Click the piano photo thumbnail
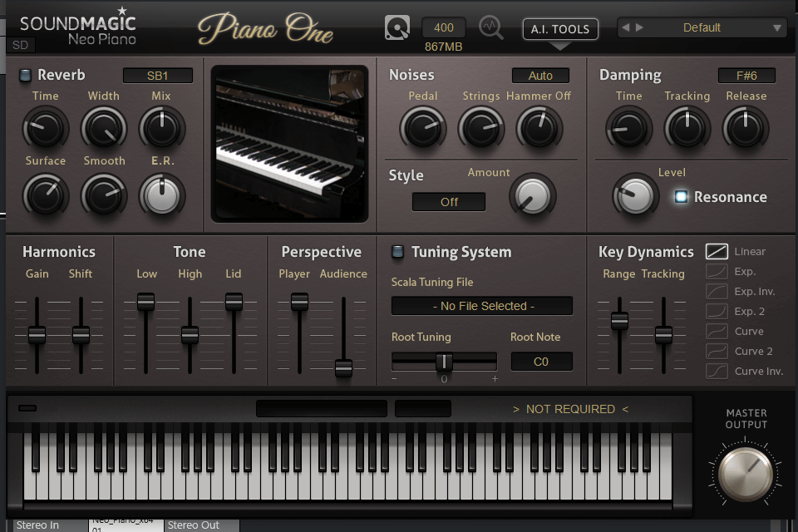The height and width of the screenshot is (532, 798). pyautogui.click(x=289, y=144)
